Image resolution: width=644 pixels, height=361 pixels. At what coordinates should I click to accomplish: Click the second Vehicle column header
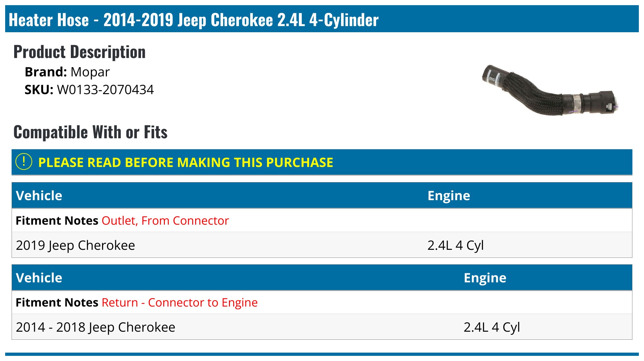(x=39, y=278)
